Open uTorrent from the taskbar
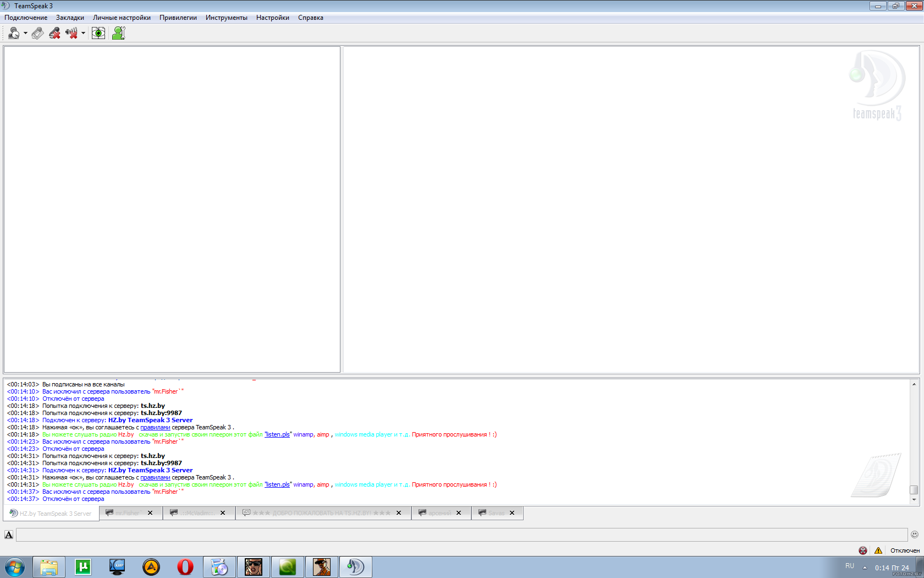Screen dimensions: 924x578 pos(83,566)
